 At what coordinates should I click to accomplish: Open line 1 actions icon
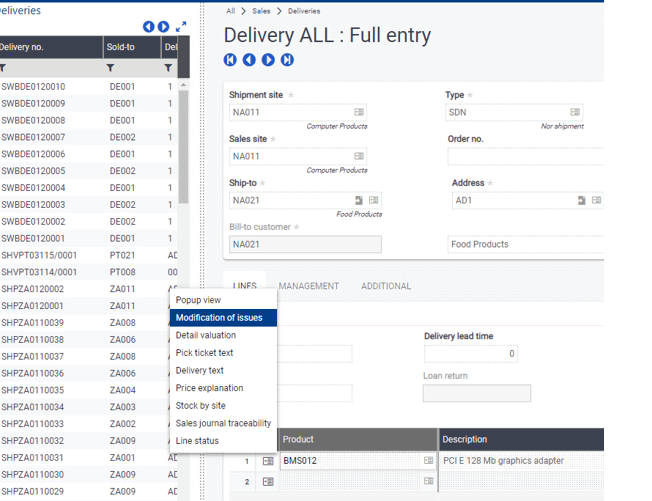click(268, 461)
